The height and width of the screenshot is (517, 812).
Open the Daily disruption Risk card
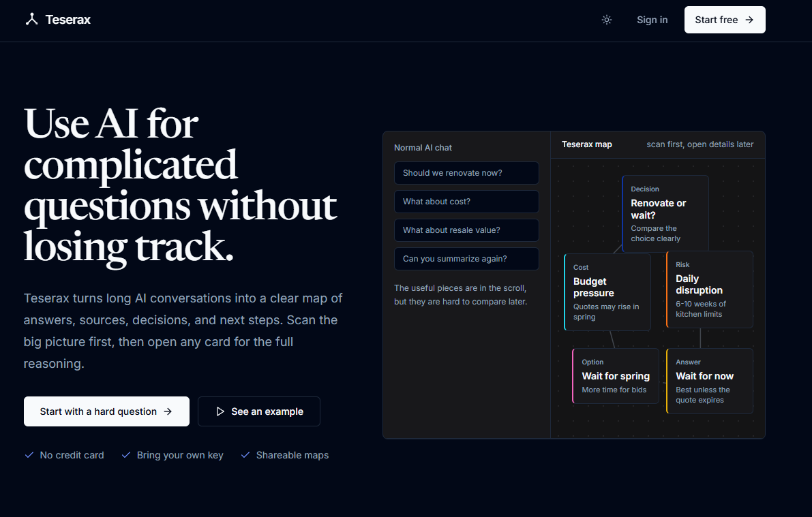pyautogui.click(x=710, y=289)
